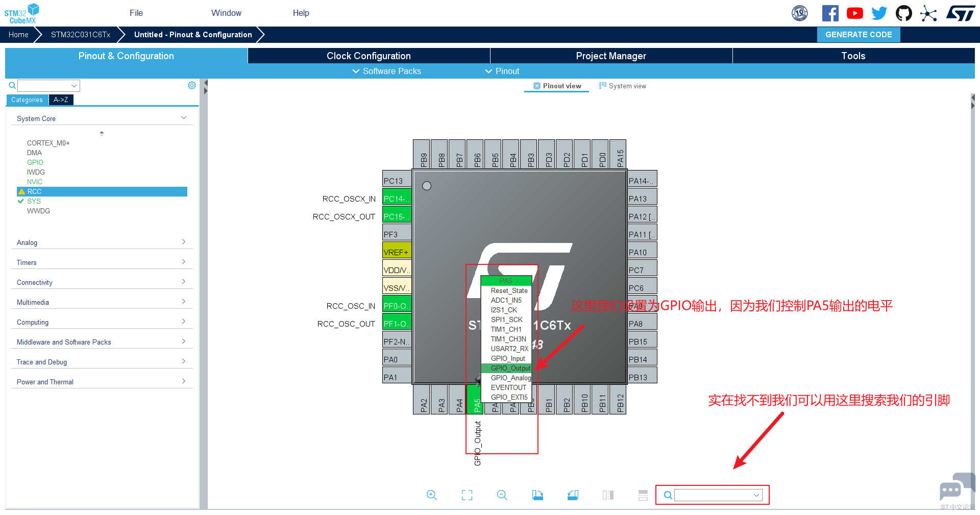Click the 10 years anniversary badge
980x515 pixels.
coord(800,13)
